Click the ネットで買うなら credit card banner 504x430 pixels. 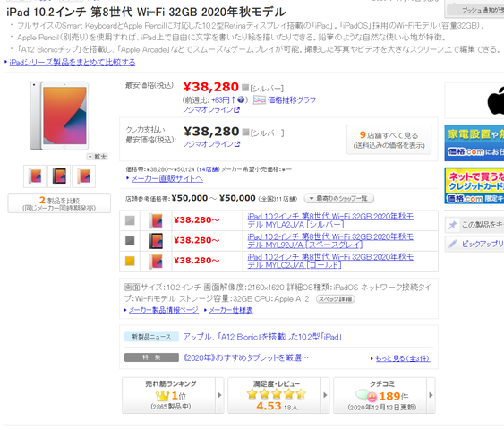[474, 185]
